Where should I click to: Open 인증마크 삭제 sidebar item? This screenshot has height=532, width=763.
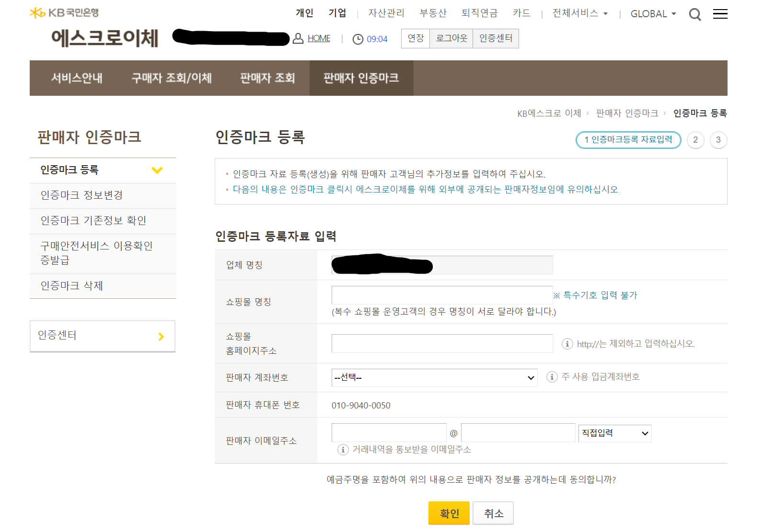[103, 286]
